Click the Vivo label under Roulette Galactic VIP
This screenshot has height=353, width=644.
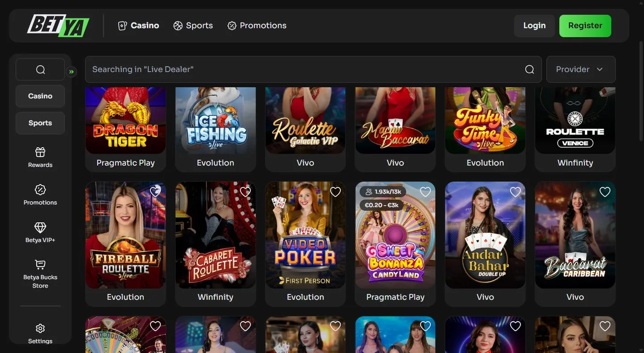coord(305,163)
